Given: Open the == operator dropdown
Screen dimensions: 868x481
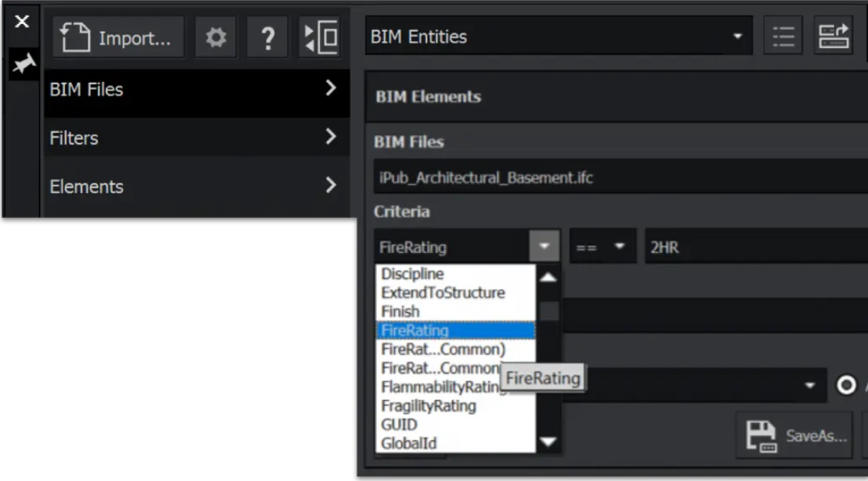Looking at the screenshot, I should click(603, 247).
